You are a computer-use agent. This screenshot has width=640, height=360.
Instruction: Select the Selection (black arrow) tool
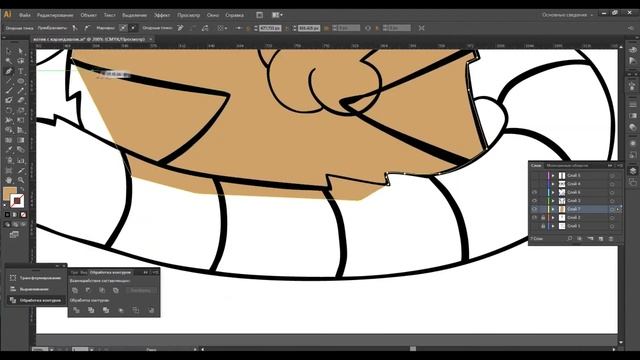click(x=9, y=51)
